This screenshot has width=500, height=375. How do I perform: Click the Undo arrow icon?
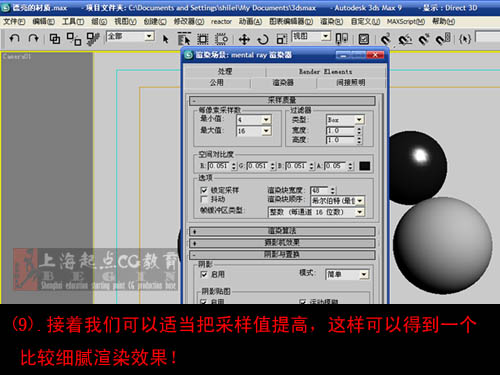pyautogui.click(x=14, y=39)
